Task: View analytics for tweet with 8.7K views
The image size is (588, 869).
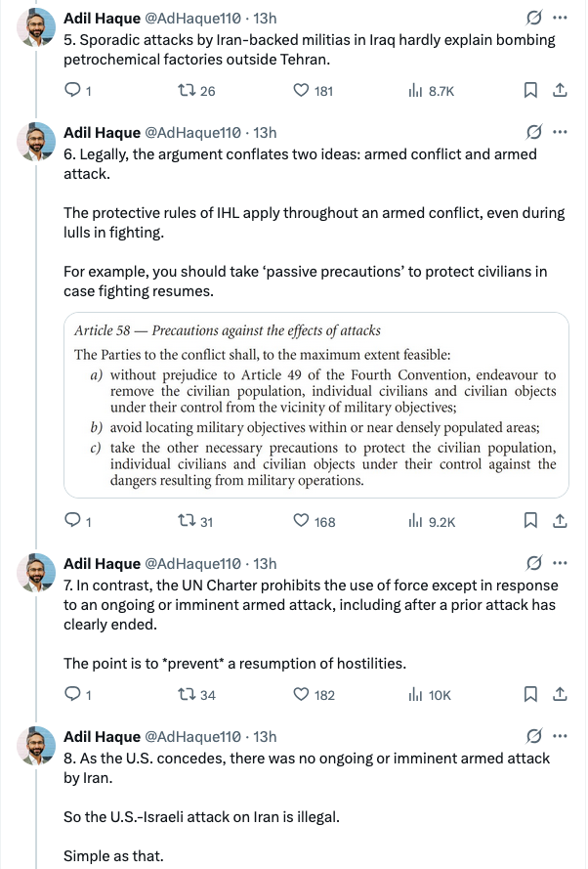Action: tap(430, 91)
